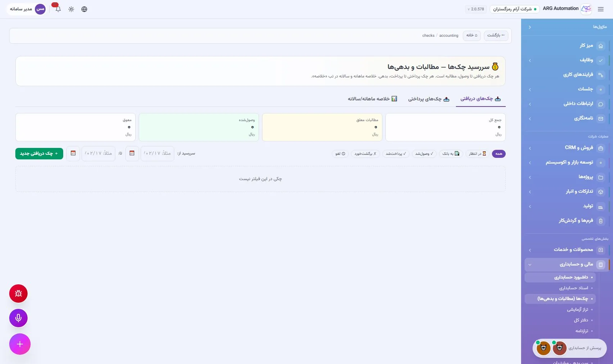The image size is (613, 364).
Task: Filter checks by برگشت‌خورد status
Action: point(365,154)
